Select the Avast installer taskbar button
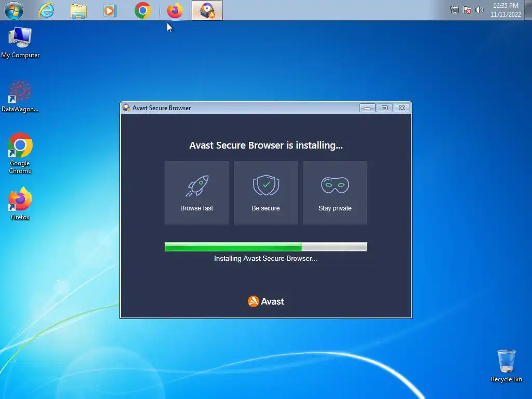Image resolution: width=532 pixels, height=399 pixels. pyautogui.click(x=207, y=10)
